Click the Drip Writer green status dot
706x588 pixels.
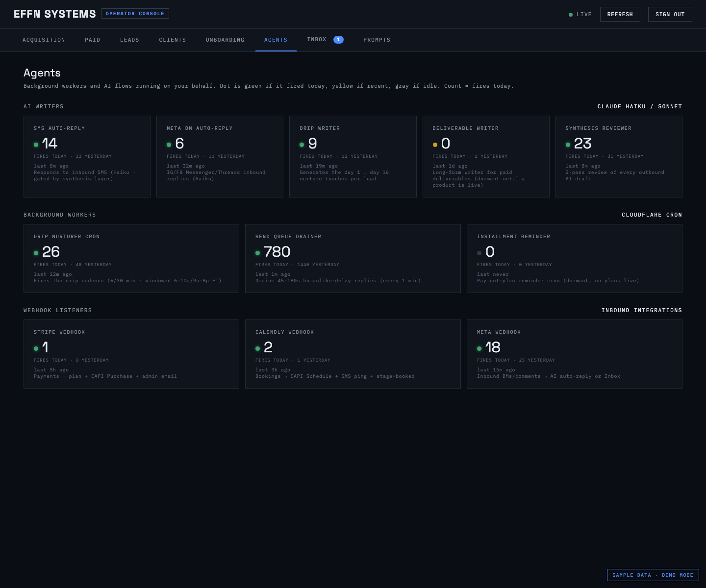click(x=302, y=145)
